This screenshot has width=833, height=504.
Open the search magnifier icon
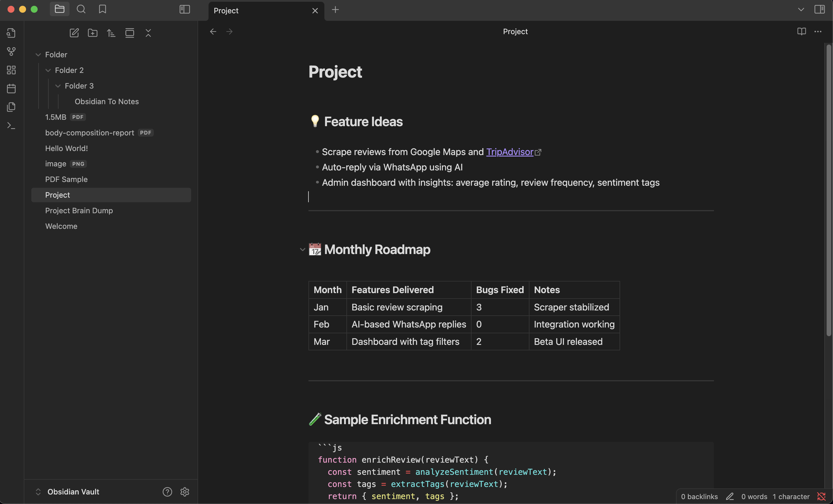click(81, 9)
